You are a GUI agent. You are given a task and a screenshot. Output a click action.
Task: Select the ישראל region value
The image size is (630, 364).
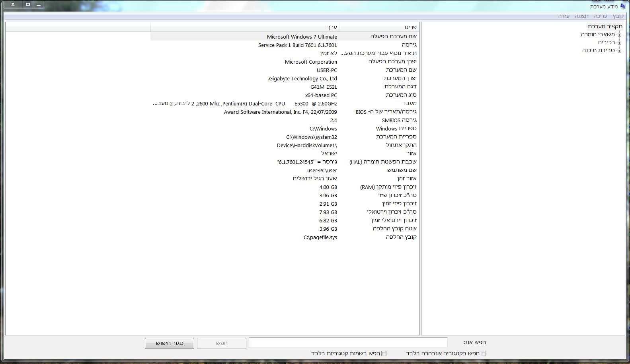coord(329,154)
